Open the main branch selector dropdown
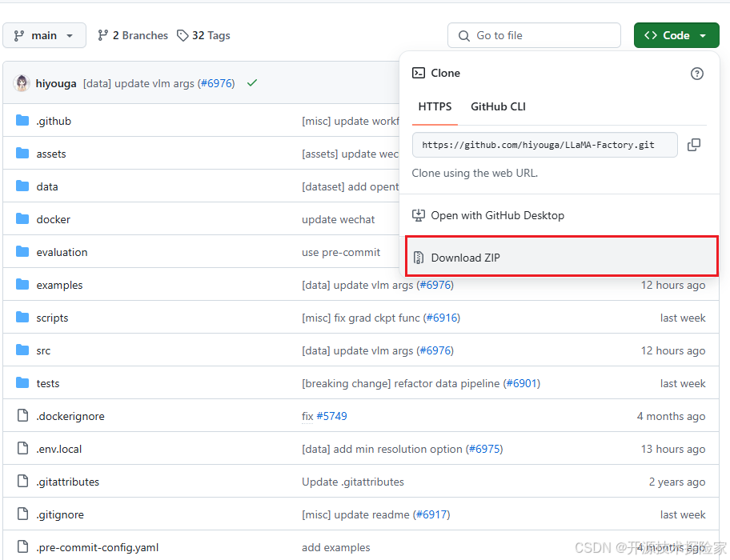The height and width of the screenshot is (560, 730). pyautogui.click(x=44, y=35)
